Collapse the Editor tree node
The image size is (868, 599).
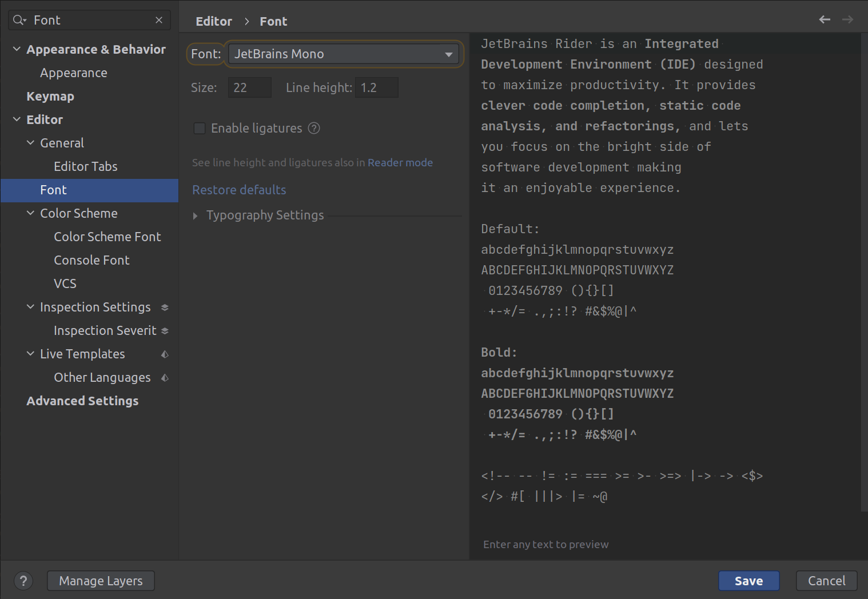17,119
